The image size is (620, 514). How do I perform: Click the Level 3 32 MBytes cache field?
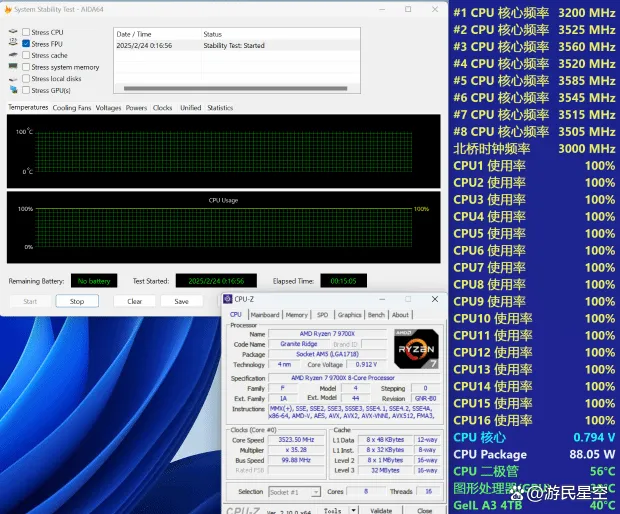pos(385,471)
